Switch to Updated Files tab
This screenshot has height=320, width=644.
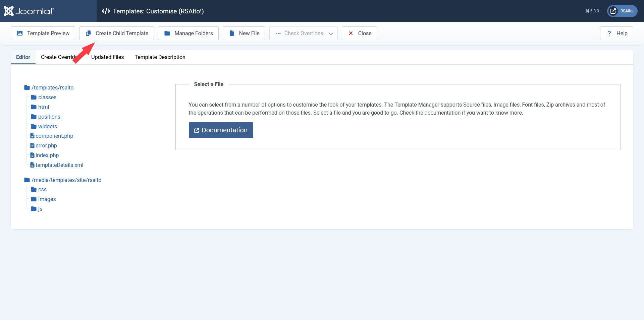[107, 57]
